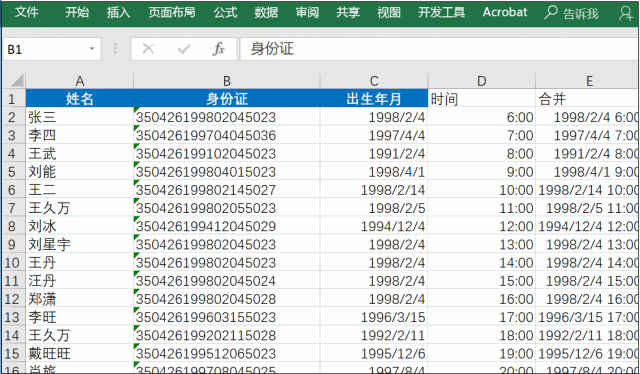
Task: Click the formula bar enter checkmark icon
Action: [184, 49]
